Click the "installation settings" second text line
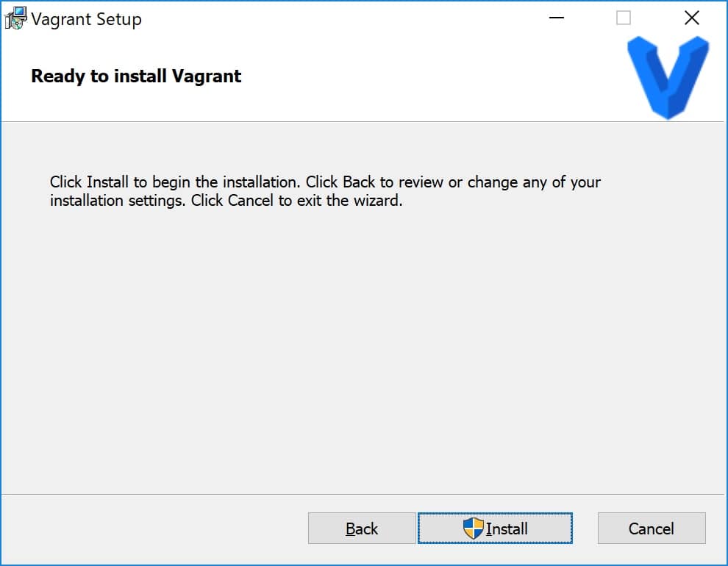The image size is (728, 566). (x=226, y=201)
